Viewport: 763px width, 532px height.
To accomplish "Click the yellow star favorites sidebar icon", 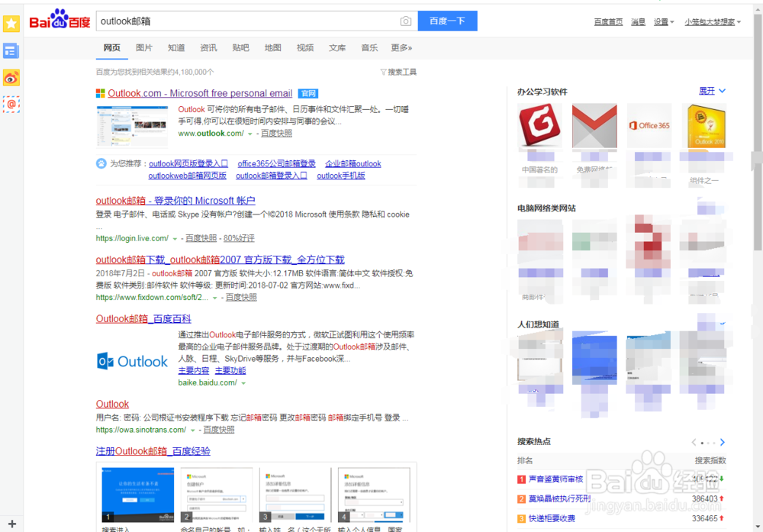I will click(11, 24).
